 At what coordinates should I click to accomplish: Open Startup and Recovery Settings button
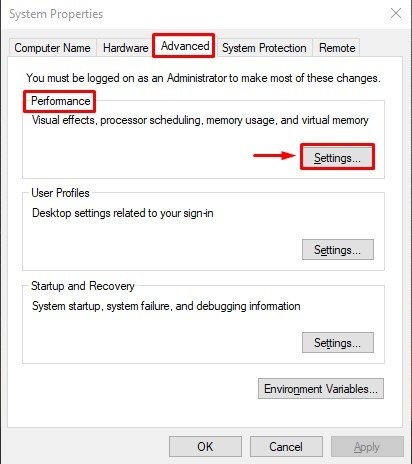click(338, 343)
